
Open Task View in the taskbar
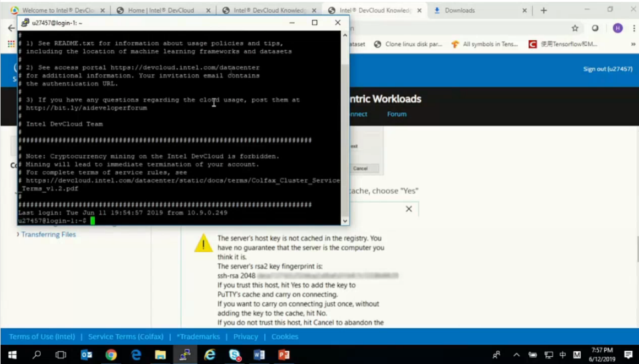(x=61, y=355)
